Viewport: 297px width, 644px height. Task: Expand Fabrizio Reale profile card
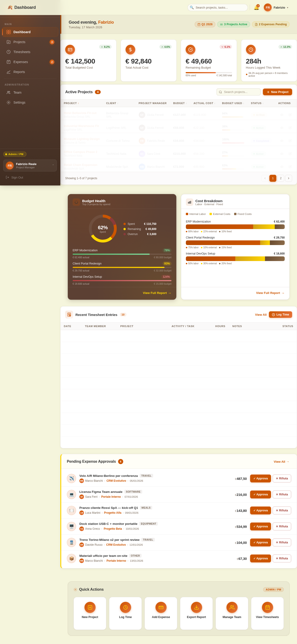click(x=30, y=166)
